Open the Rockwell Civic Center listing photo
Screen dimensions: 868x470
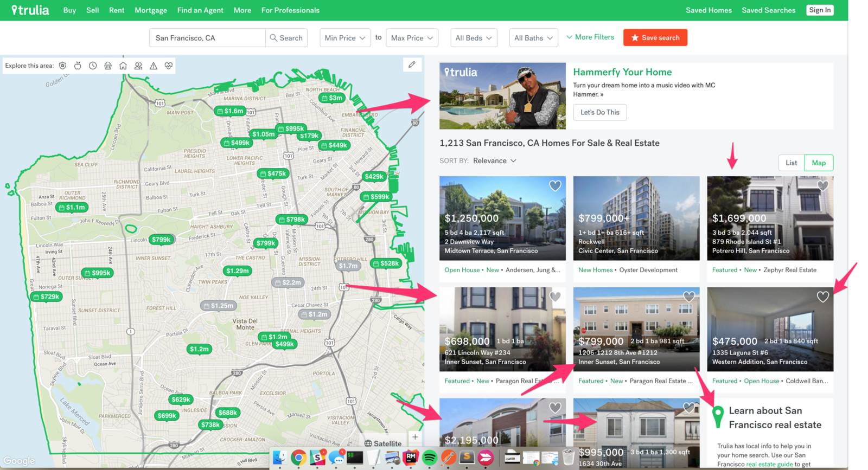636,218
